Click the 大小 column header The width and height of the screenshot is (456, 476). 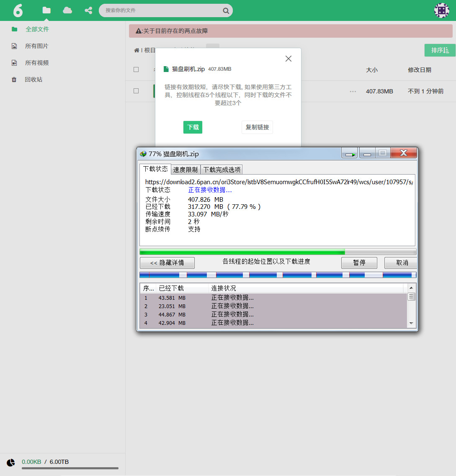coord(371,70)
